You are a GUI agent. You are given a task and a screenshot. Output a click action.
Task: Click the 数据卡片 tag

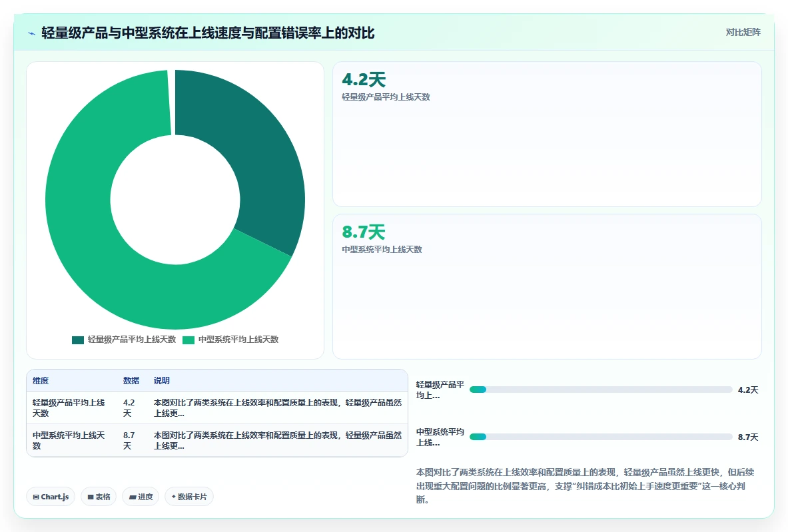click(x=189, y=497)
